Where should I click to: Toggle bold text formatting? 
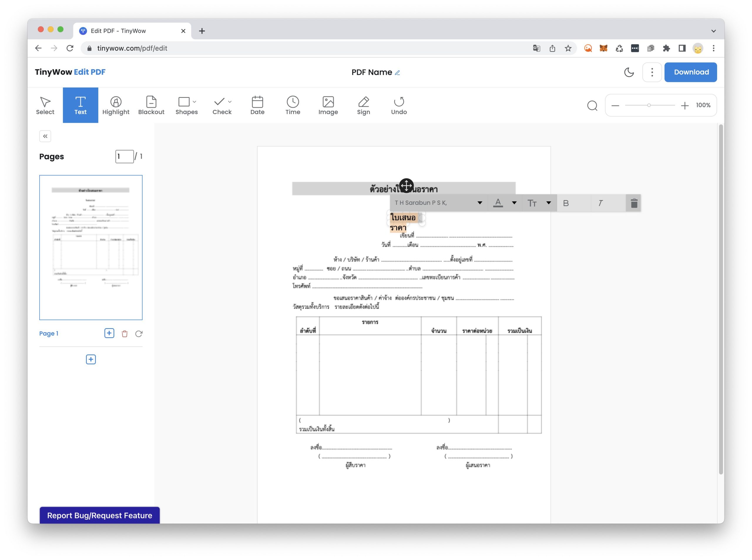coord(565,203)
